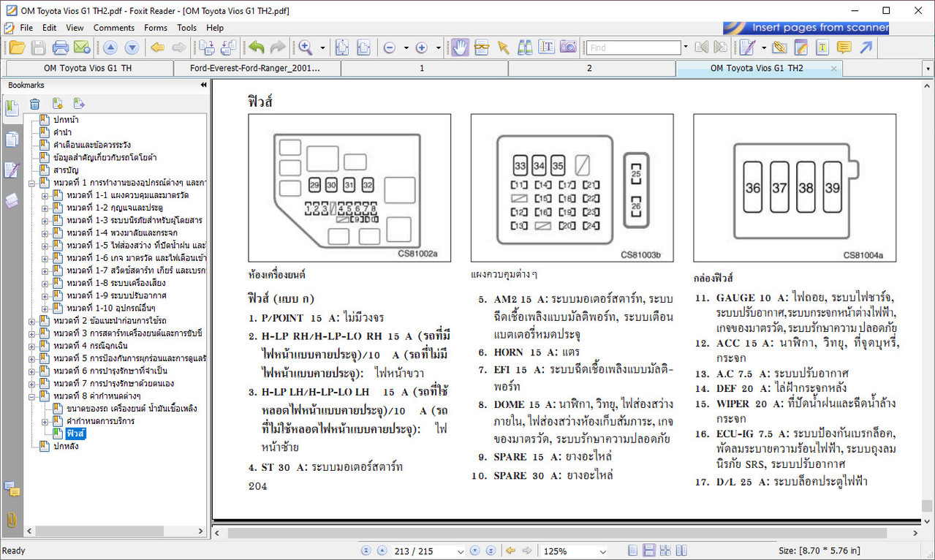
Task: Select the Select Text tool
Action: pos(546,48)
